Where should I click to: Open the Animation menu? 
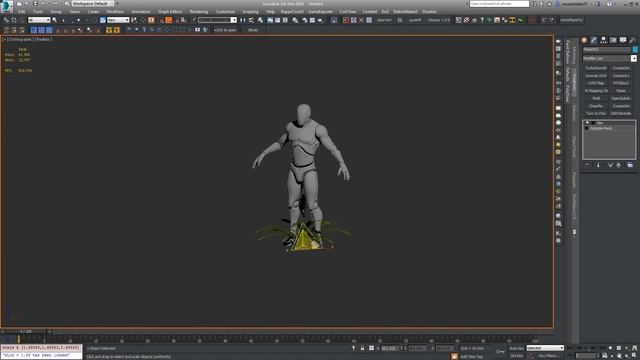tap(141, 12)
